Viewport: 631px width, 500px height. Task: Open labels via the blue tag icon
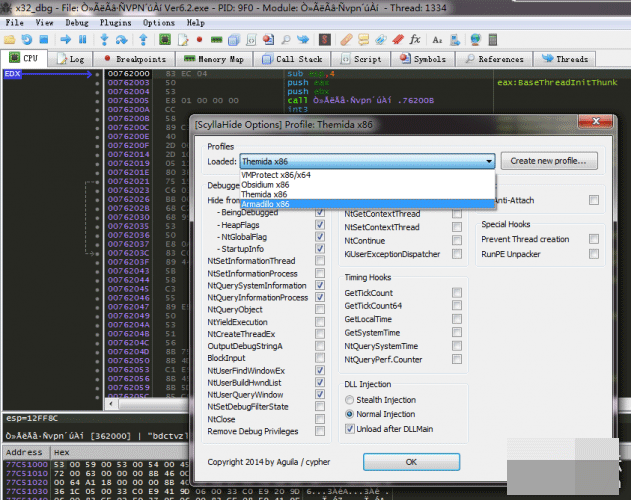[381, 39]
